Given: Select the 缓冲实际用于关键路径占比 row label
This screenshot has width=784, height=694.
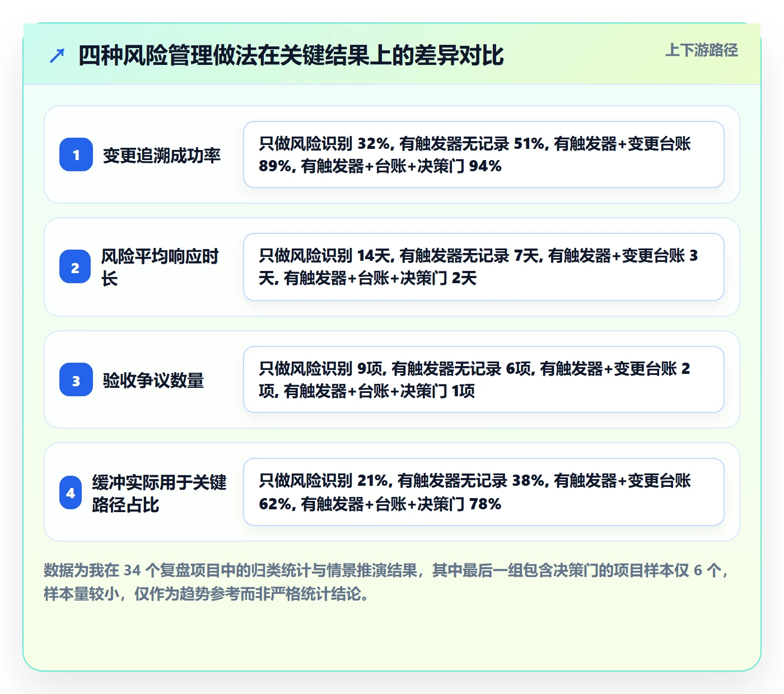Looking at the screenshot, I should tap(160, 493).
